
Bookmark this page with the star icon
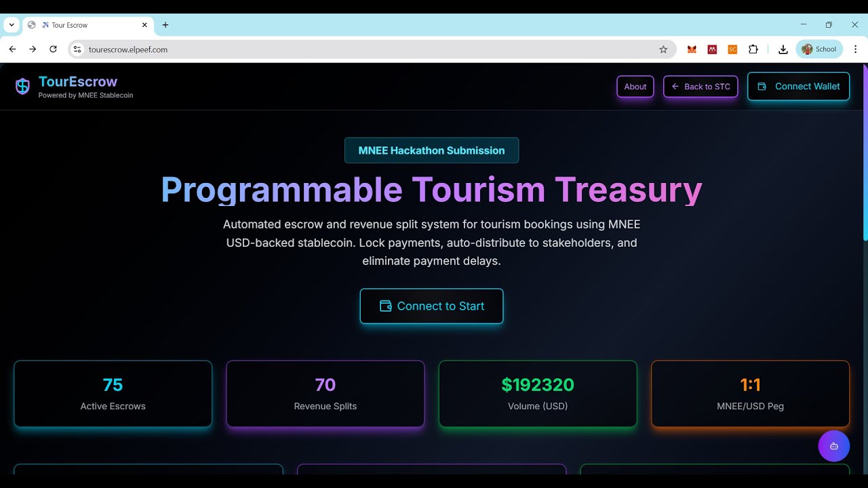663,49
